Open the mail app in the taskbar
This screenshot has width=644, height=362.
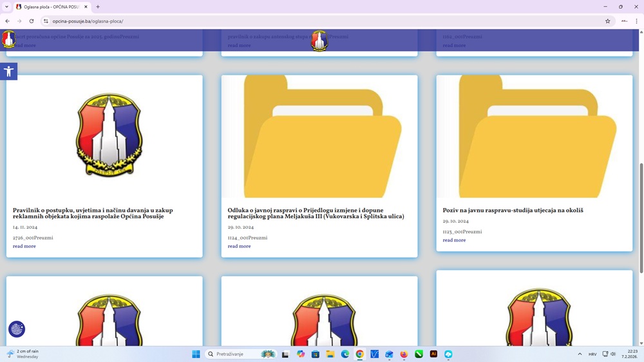coord(390,354)
